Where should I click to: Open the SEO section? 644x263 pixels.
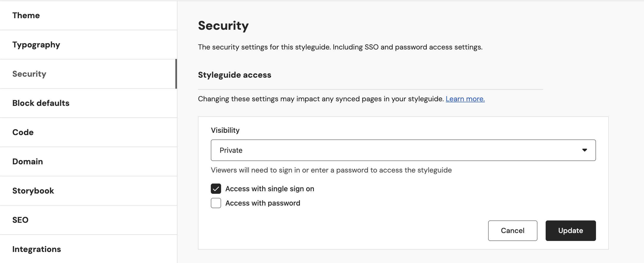(20, 220)
